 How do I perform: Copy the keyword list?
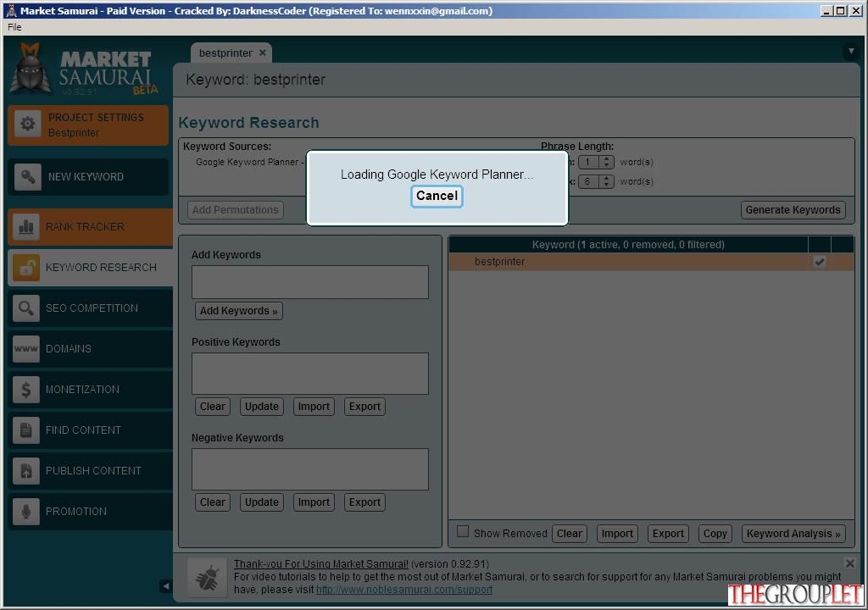715,534
